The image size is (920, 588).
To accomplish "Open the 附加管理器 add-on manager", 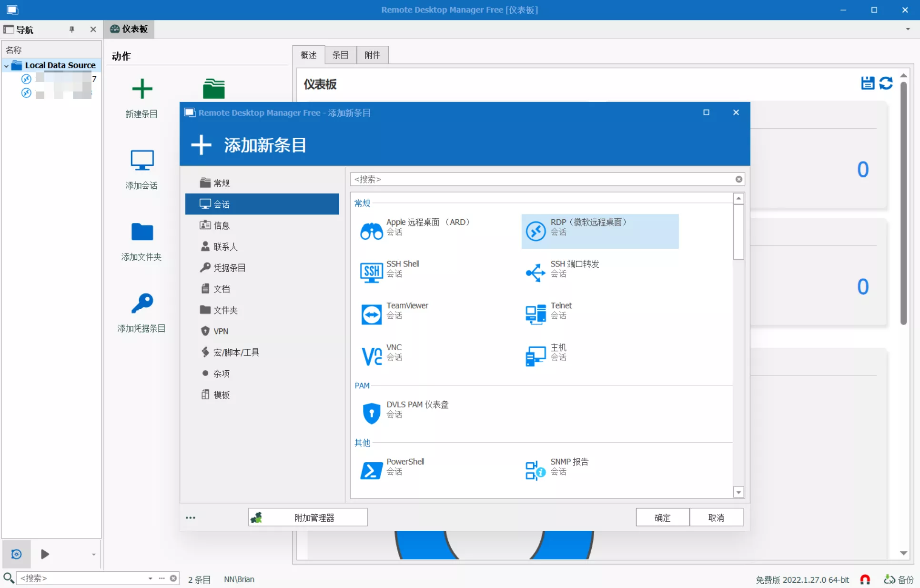I will tap(308, 517).
